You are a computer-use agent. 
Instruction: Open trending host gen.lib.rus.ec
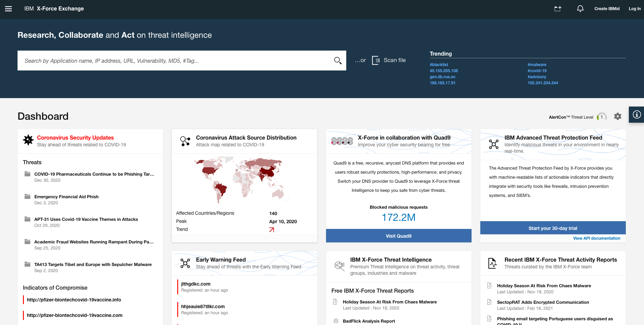coord(442,77)
